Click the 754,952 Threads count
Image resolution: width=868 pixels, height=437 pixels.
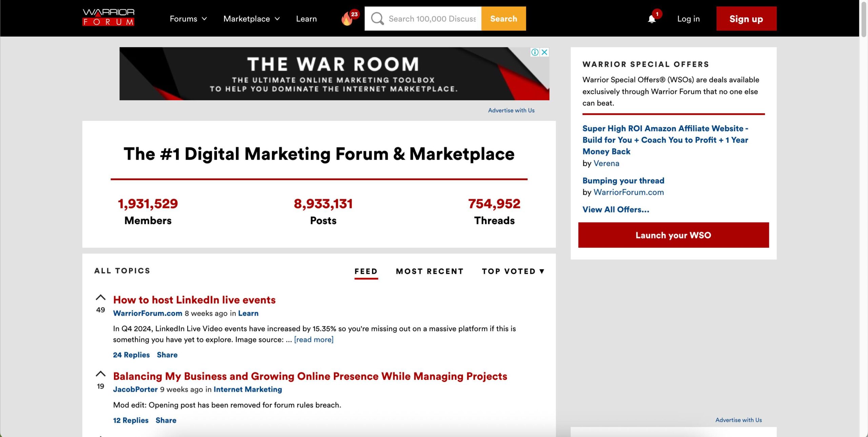tap(494, 204)
